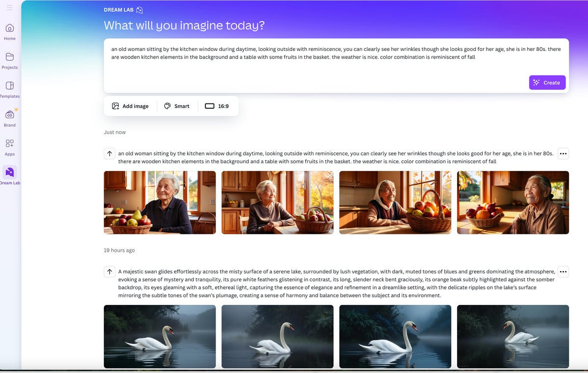Open first old woman generated image
The width and height of the screenshot is (588, 373).
point(160,202)
